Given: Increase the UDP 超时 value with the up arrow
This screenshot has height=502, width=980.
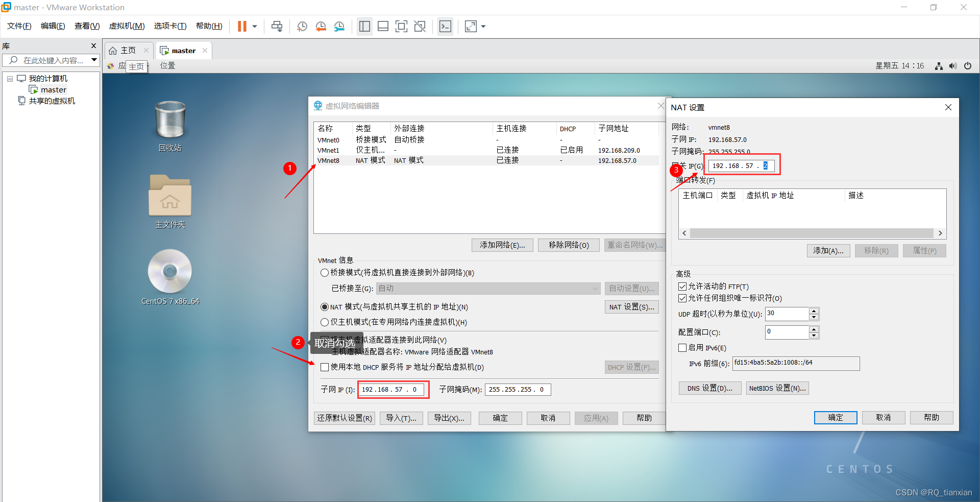Looking at the screenshot, I should point(814,310).
